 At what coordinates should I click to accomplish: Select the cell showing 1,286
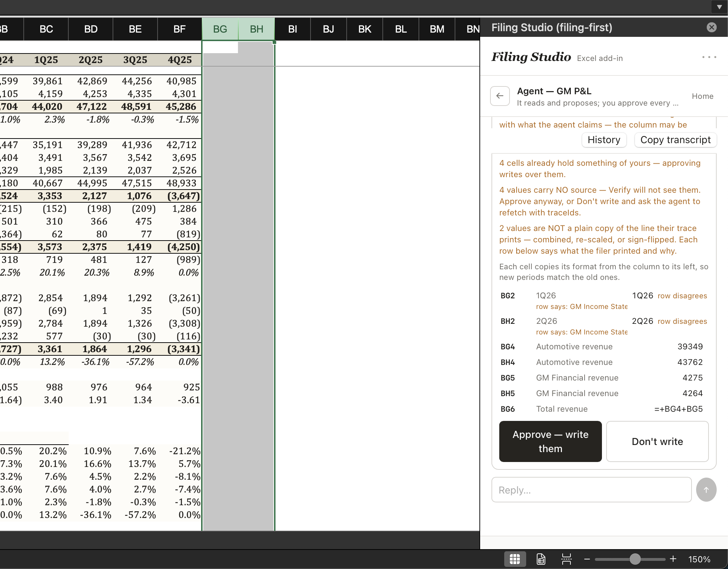click(180, 209)
